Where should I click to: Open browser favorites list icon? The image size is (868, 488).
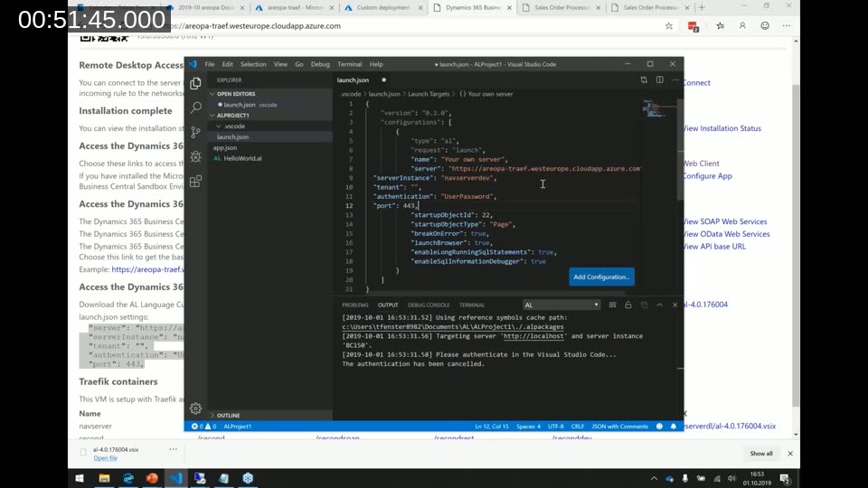click(x=721, y=26)
